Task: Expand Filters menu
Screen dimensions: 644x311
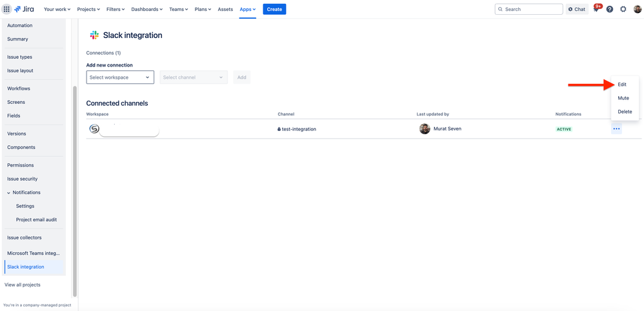Action: [116, 9]
